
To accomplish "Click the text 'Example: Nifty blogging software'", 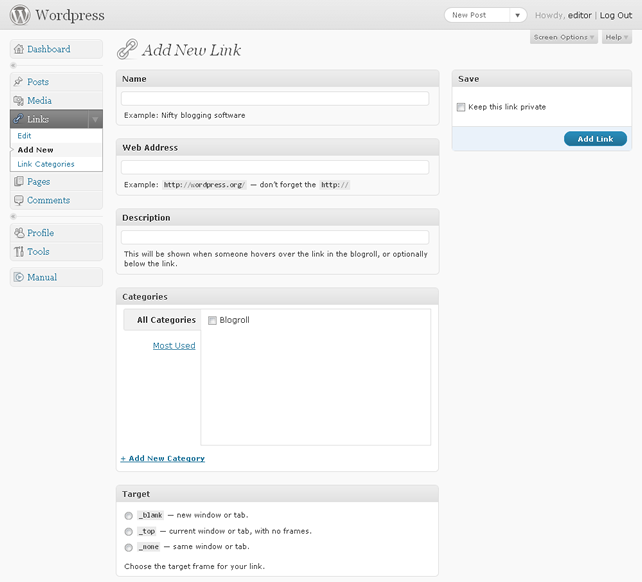I will tap(185, 115).
